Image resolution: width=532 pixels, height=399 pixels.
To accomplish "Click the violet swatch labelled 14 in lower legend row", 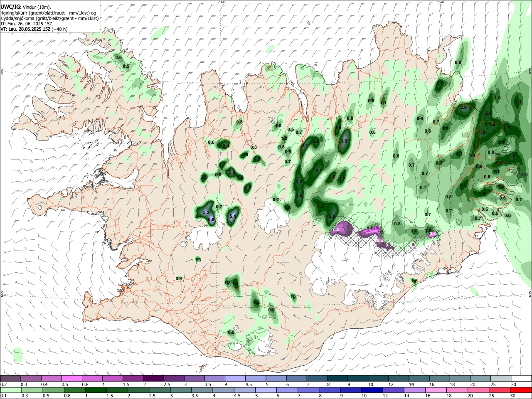I will 415,390.
